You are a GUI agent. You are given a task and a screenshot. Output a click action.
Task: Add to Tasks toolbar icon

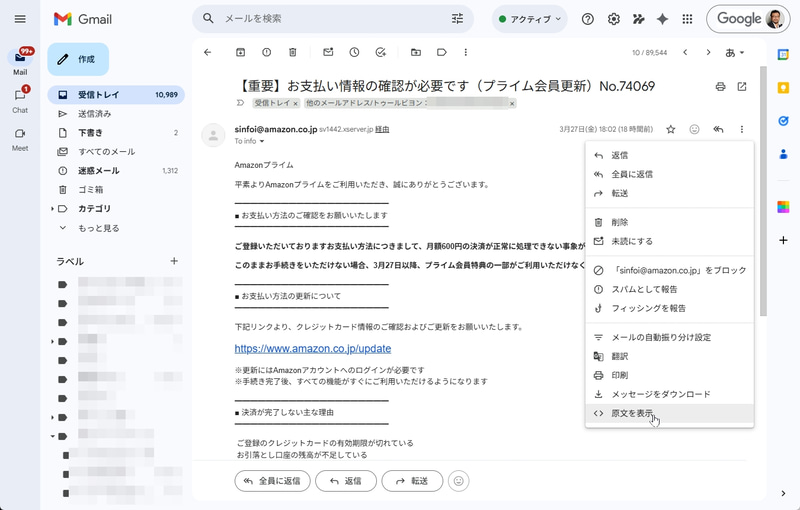point(381,52)
